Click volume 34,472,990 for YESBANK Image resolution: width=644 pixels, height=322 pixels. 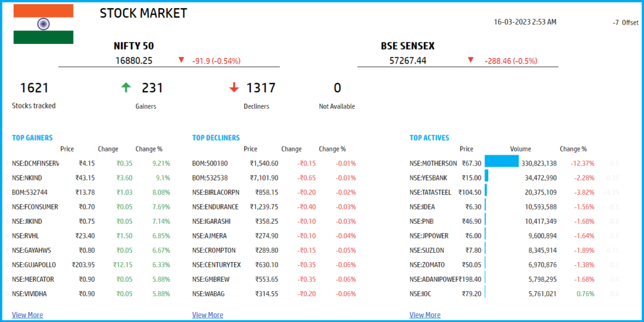tap(541, 178)
